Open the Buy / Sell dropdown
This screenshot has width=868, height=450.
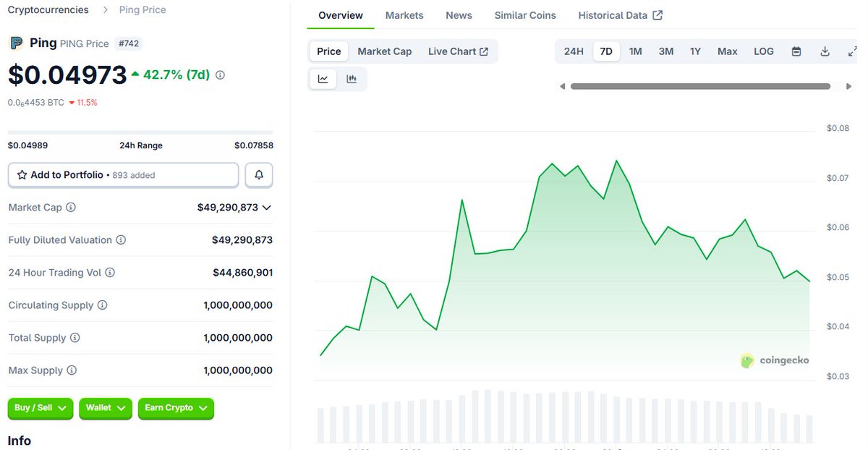[41, 408]
